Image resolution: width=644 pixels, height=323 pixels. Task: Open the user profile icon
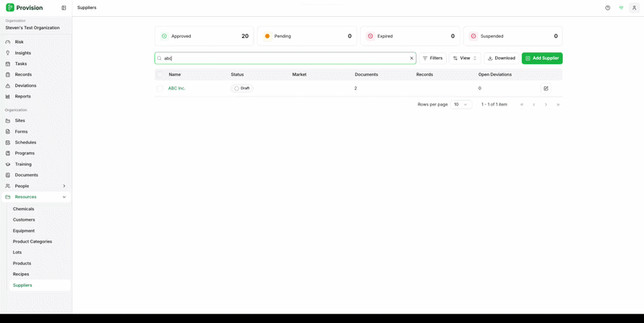coord(634,8)
